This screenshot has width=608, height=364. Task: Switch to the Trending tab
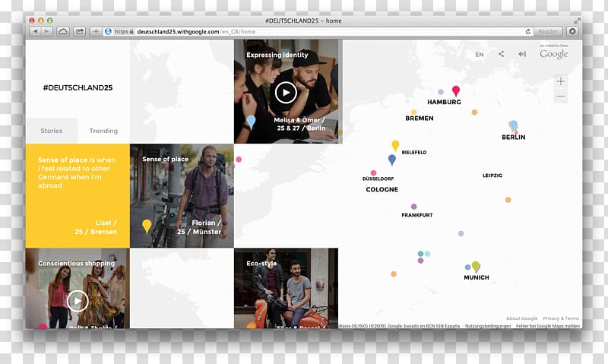(103, 131)
